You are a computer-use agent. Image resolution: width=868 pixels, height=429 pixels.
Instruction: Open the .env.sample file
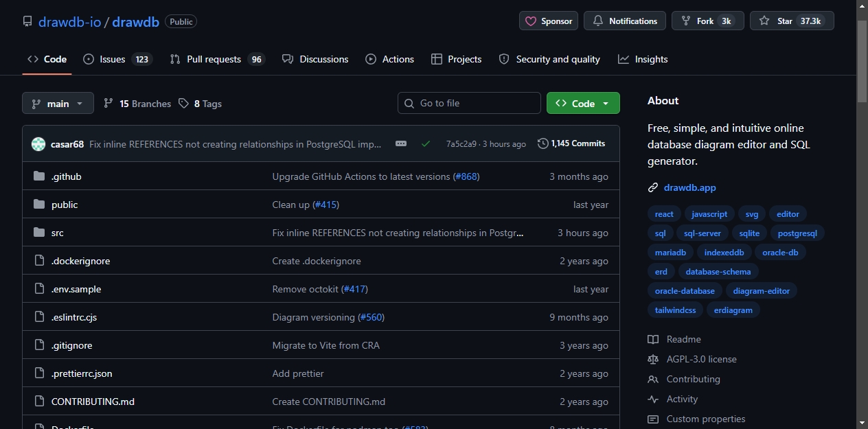point(76,289)
